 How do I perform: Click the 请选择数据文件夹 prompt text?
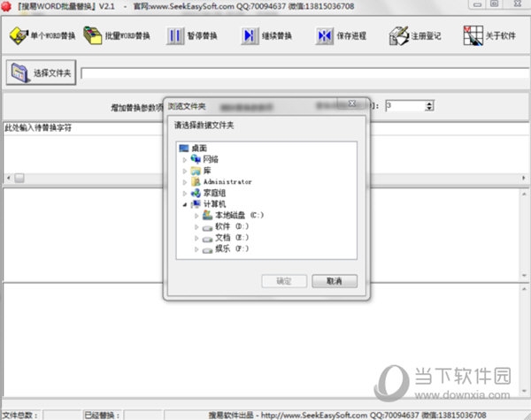pyautogui.click(x=204, y=126)
